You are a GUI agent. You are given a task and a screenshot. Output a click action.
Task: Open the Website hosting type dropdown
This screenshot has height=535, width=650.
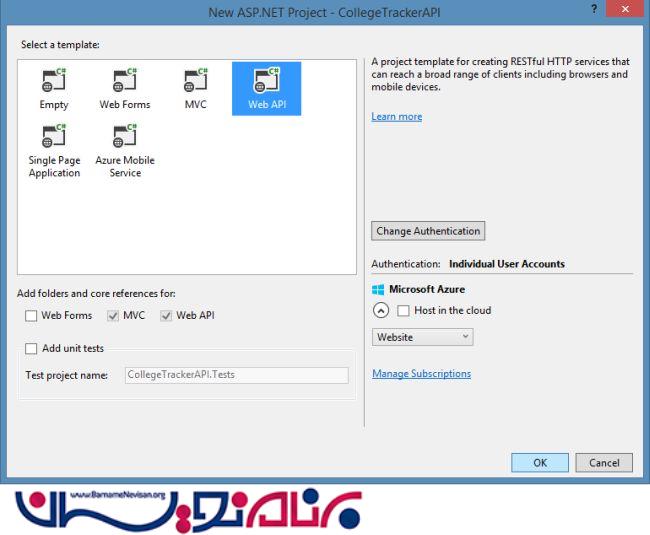click(422, 337)
